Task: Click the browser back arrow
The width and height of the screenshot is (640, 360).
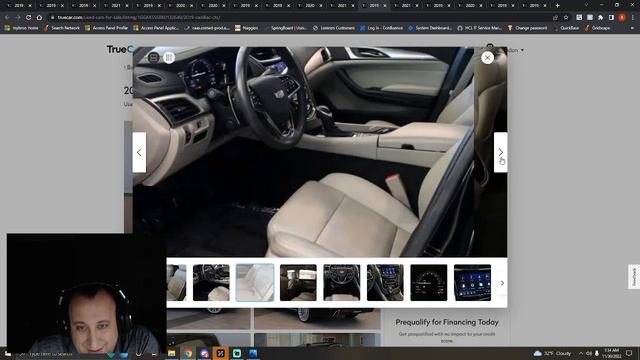Action: coord(7,18)
